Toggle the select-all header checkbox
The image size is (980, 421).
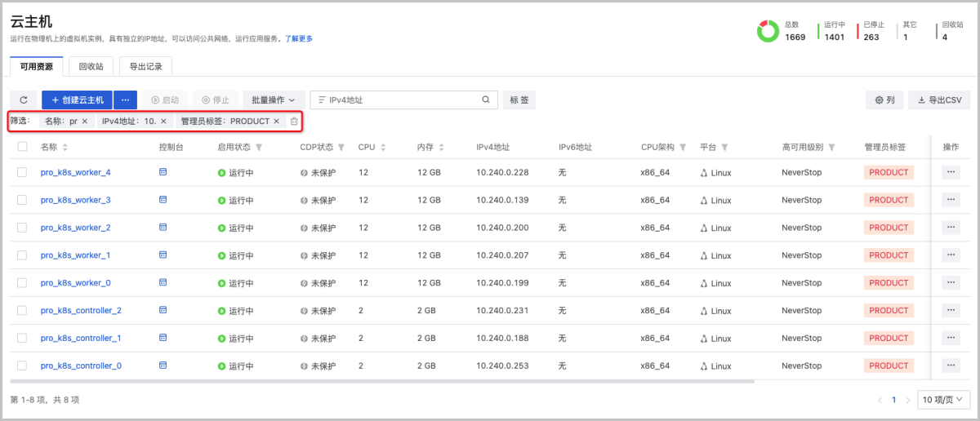[x=22, y=147]
